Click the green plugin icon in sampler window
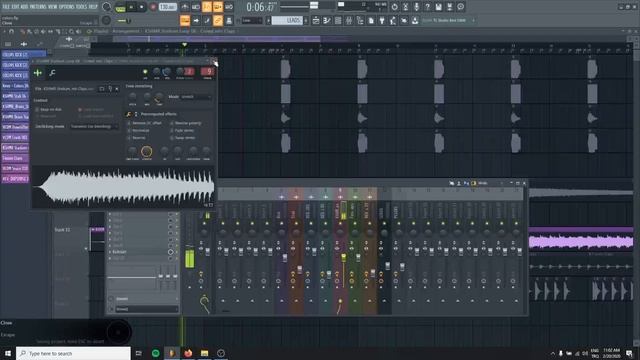The height and width of the screenshot is (360, 640). click(x=38, y=73)
